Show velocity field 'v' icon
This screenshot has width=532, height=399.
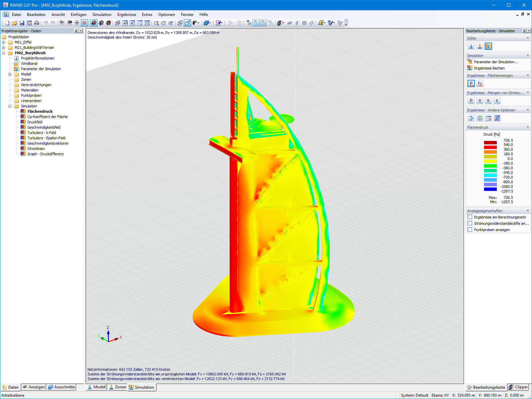point(480,100)
